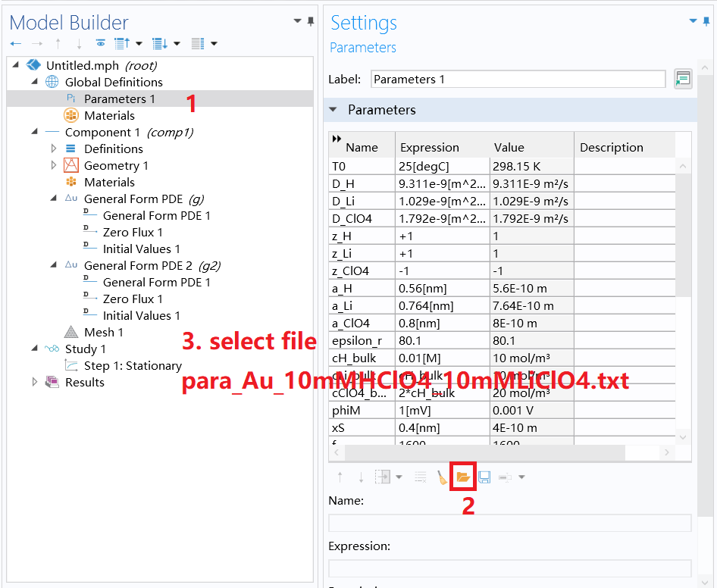Click the Move Up arrow in parameters toolbar

pyautogui.click(x=340, y=477)
